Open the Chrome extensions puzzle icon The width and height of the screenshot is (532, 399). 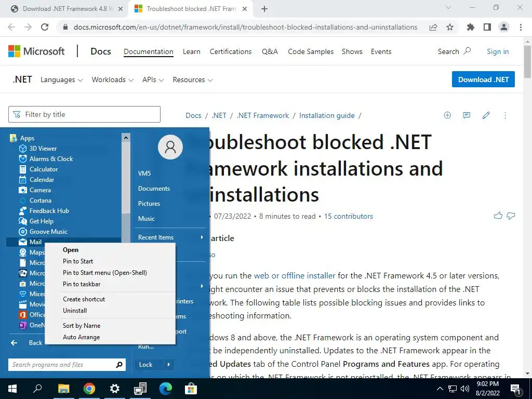click(471, 27)
